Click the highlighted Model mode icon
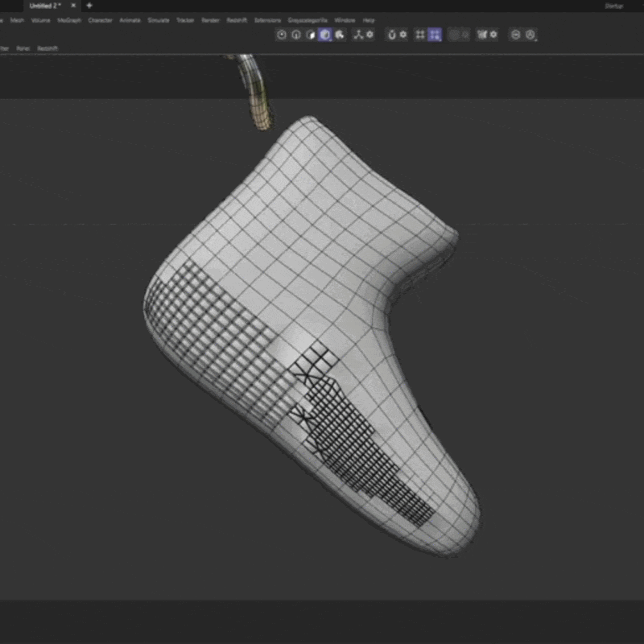 [x=325, y=35]
